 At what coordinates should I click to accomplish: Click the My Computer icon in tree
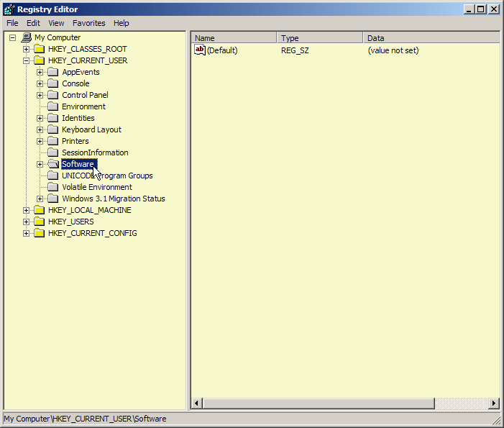(27, 37)
